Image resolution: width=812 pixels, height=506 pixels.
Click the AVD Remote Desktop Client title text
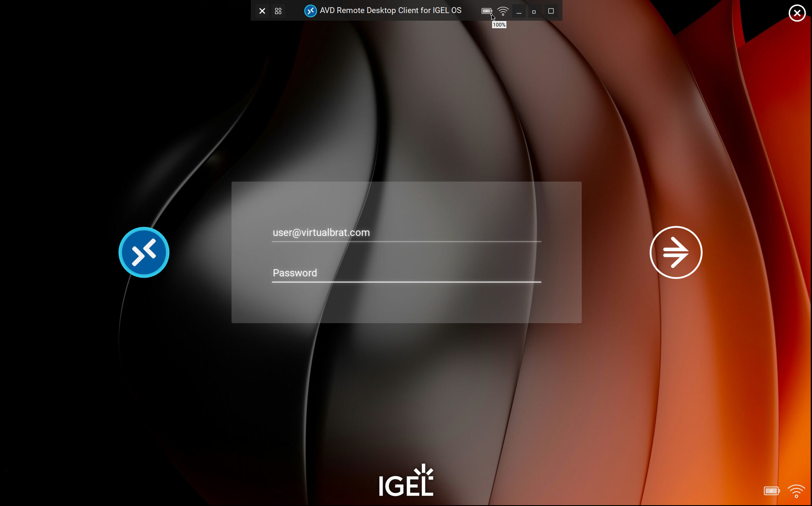pyautogui.click(x=390, y=10)
